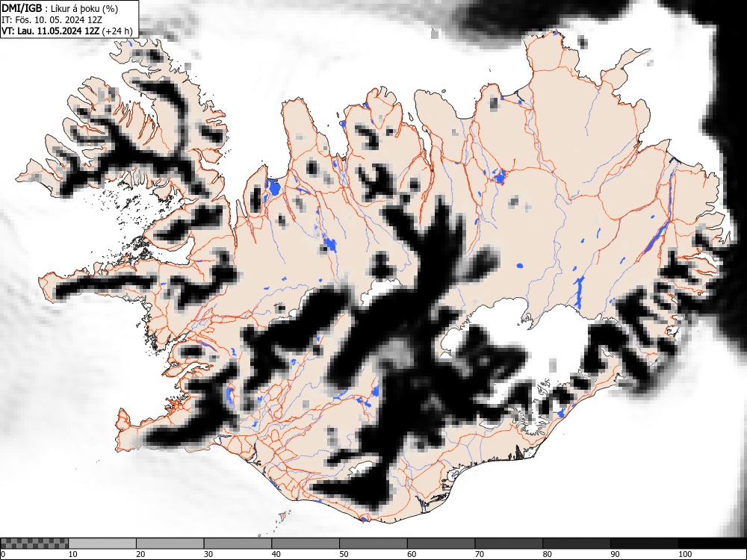The width and height of the screenshot is (747, 560).
Task: Click the '100' tick label on the scale
Action: point(684,554)
